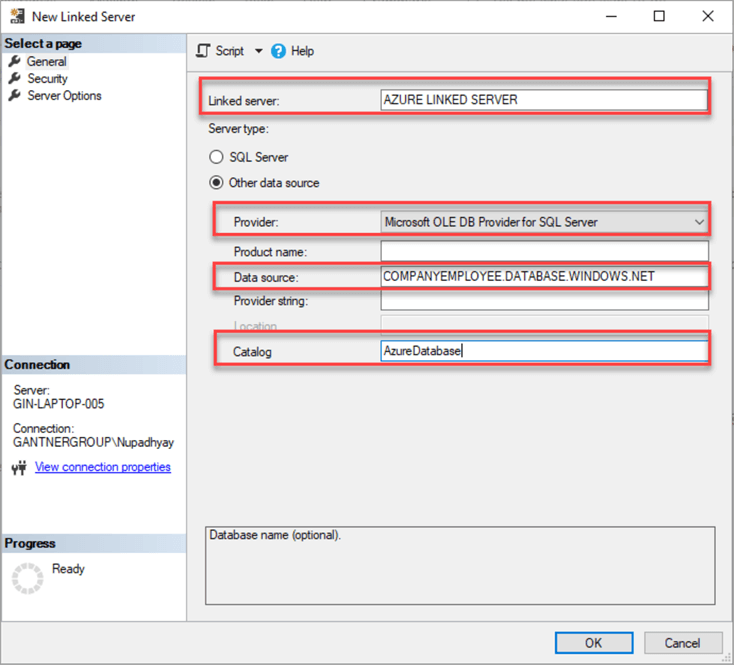
Task: Click the Progress section header
Action: pyautogui.click(x=30, y=543)
